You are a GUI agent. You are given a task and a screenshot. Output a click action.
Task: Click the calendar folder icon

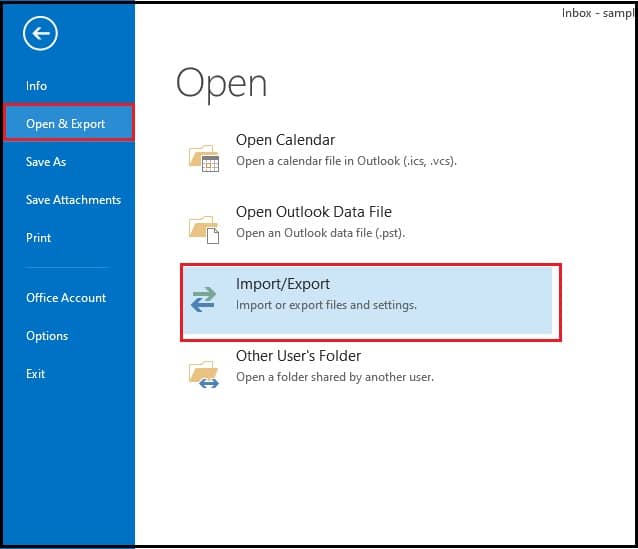203,157
